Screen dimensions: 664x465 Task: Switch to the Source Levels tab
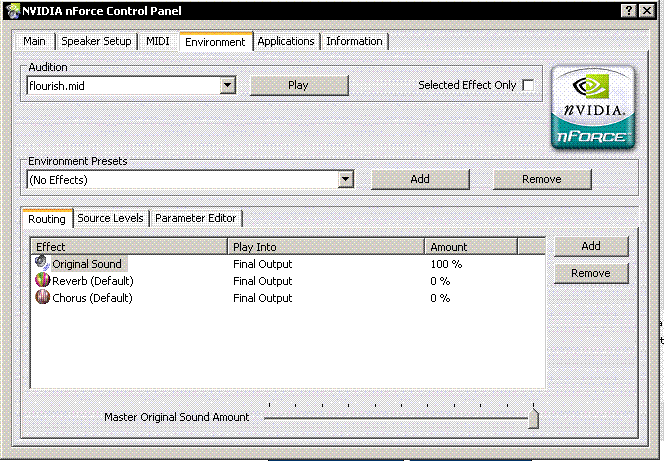tap(110, 218)
